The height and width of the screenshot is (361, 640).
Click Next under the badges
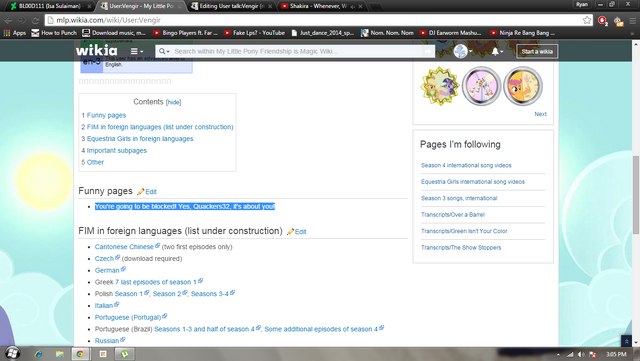point(540,114)
